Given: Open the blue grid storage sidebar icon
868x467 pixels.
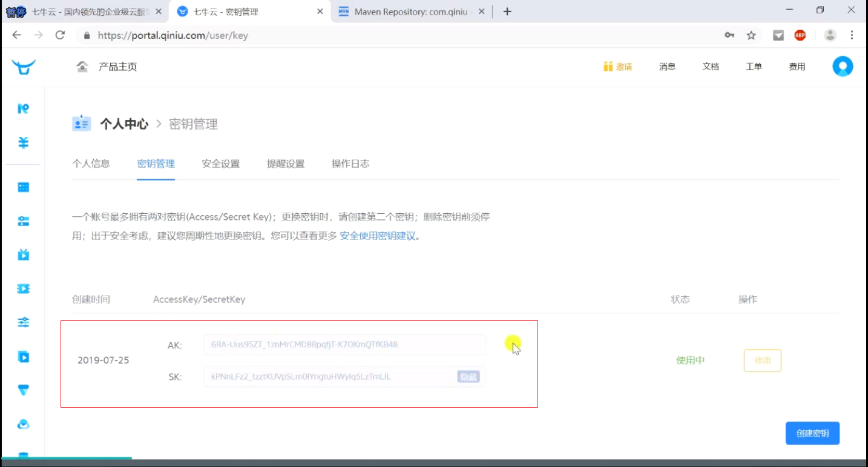Looking at the screenshot, I should click(x=24, y=187).
